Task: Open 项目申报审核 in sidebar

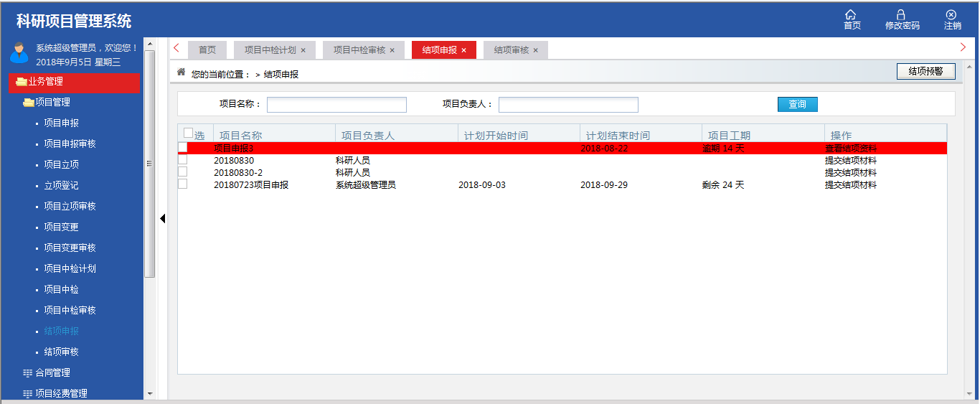Action: coord(70,144)
